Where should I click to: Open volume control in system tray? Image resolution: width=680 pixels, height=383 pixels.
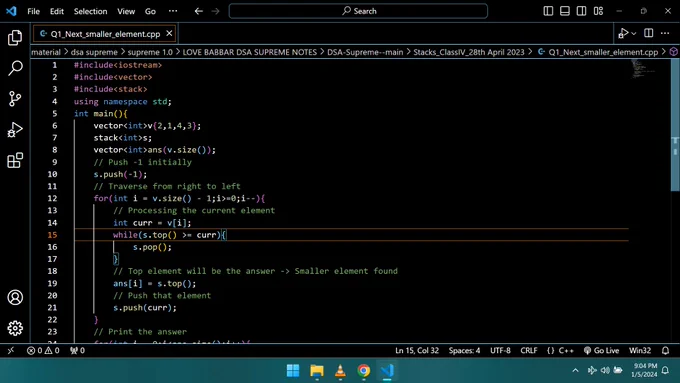(605, 370)
